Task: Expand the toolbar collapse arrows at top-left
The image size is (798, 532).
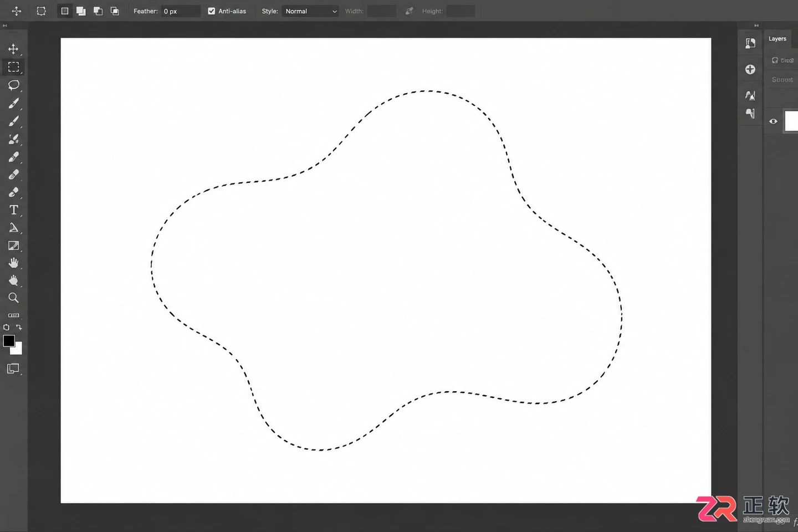Action: tap(5, 25)
